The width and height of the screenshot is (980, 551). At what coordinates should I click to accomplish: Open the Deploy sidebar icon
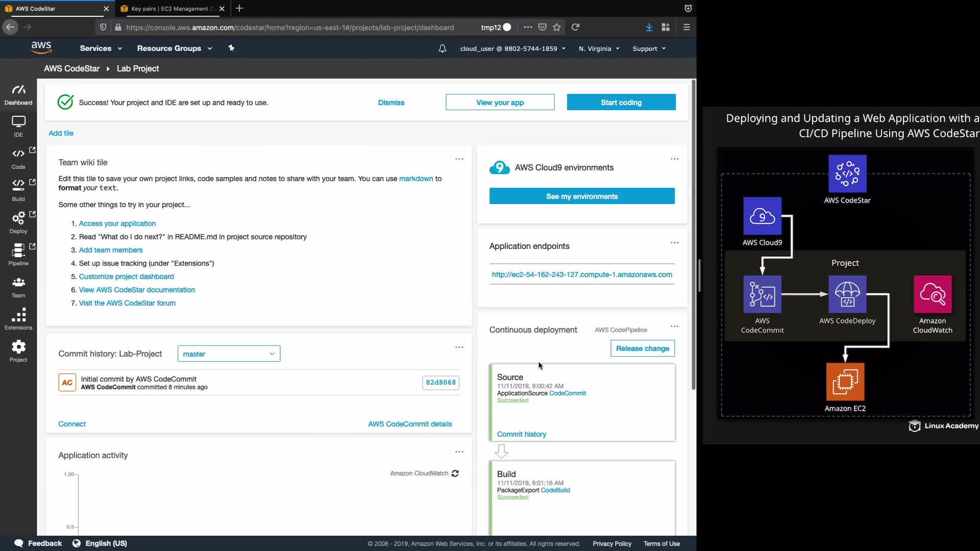pyautogui.click(x=18, y=222)
